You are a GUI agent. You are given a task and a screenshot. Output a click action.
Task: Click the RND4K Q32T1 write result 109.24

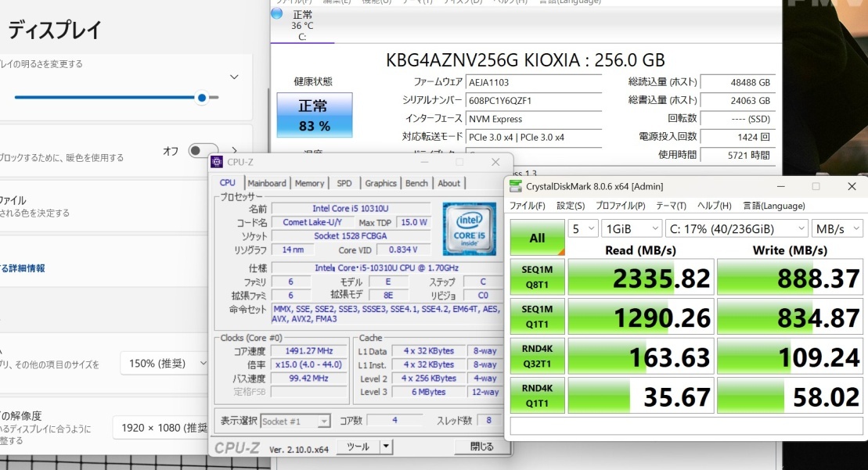tap(790, 356)
